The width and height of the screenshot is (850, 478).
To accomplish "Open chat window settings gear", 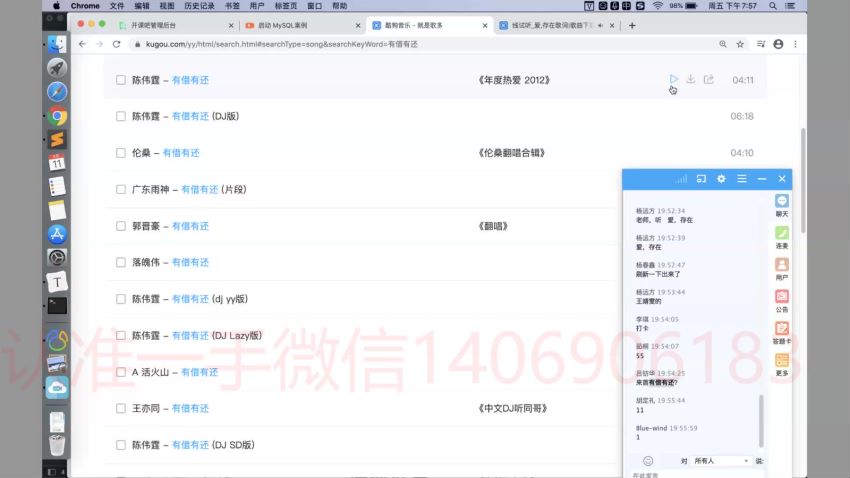I will pos(721,179).
